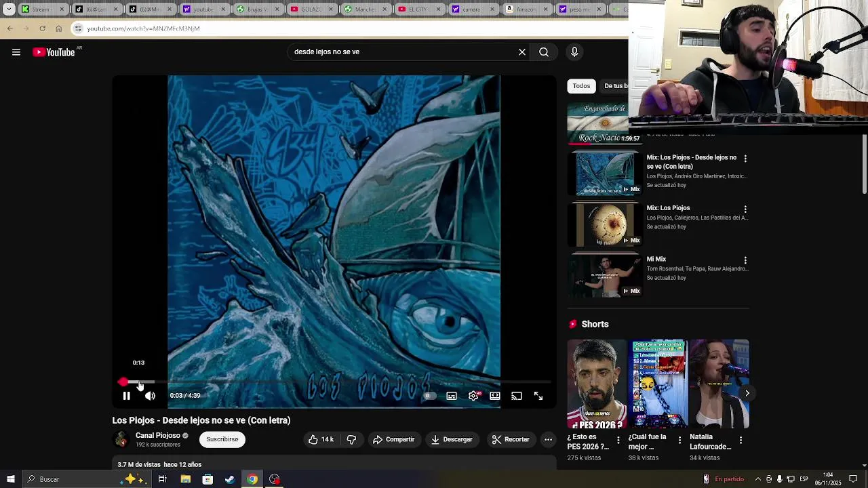This screenshot has width=868, height=488.
Task: Open Mix: Los Piojos - Desde lejos thumbnail
Action: point(606,174)
